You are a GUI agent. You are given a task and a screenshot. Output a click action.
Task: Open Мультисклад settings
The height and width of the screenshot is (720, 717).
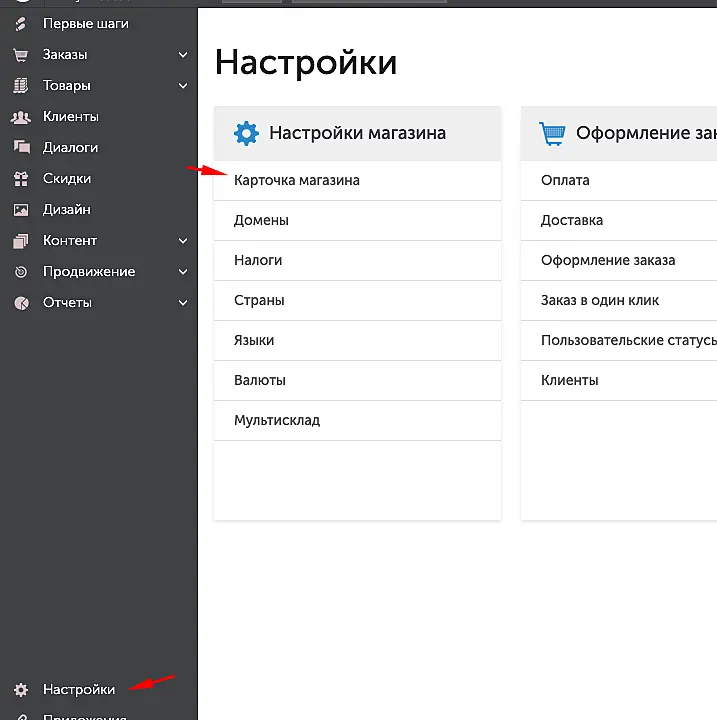click(x=277, y=421)
